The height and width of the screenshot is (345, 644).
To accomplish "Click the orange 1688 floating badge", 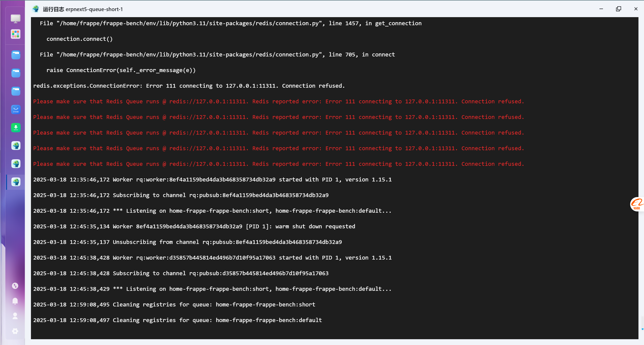I will [637, 204].
